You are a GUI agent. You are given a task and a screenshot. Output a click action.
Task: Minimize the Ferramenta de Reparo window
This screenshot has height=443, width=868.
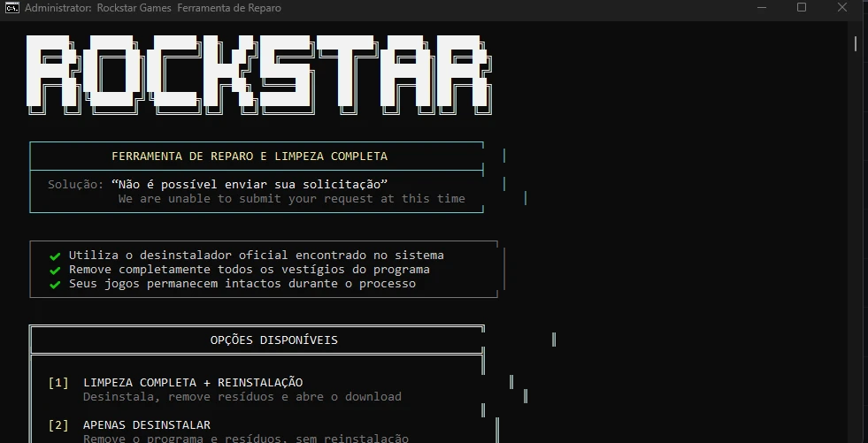pos(762,8)
